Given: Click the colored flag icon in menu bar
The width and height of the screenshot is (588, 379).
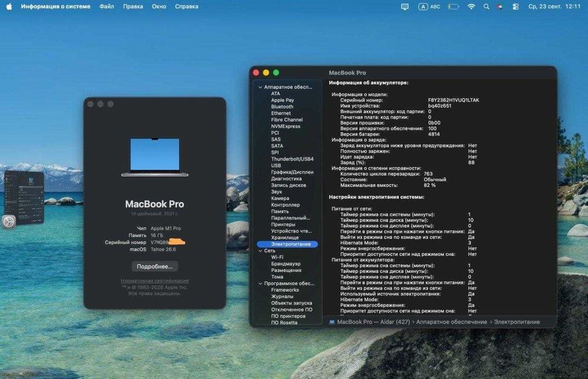Looking at the screenshot, I should [x=500, y=6].
